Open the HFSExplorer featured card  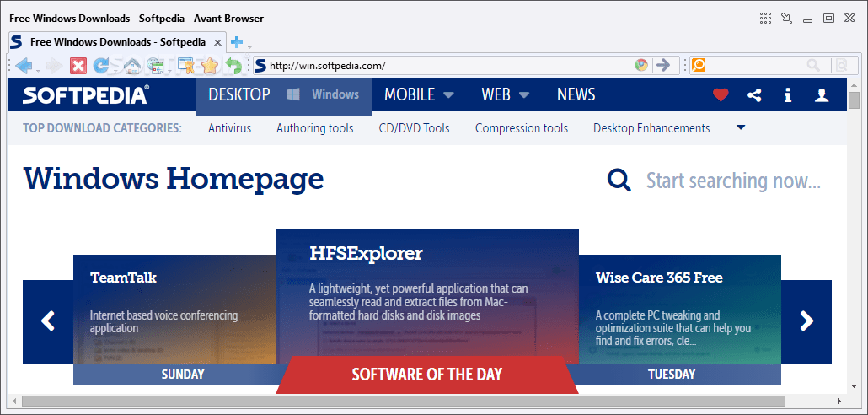(426, 296)
